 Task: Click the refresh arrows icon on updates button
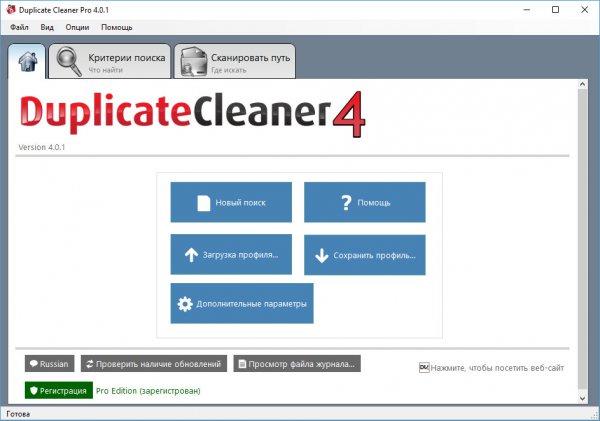pyautogui.click(x=90, y=364)
